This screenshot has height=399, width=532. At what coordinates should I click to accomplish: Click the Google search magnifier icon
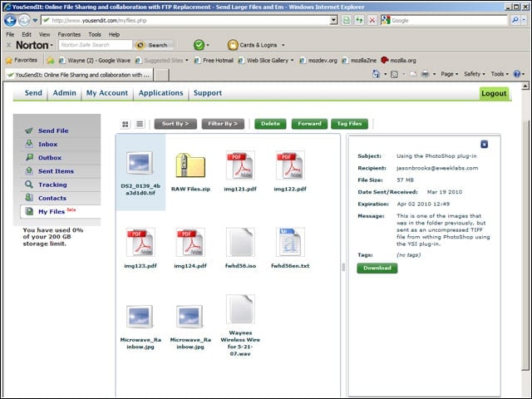click(x=515, y=20)
